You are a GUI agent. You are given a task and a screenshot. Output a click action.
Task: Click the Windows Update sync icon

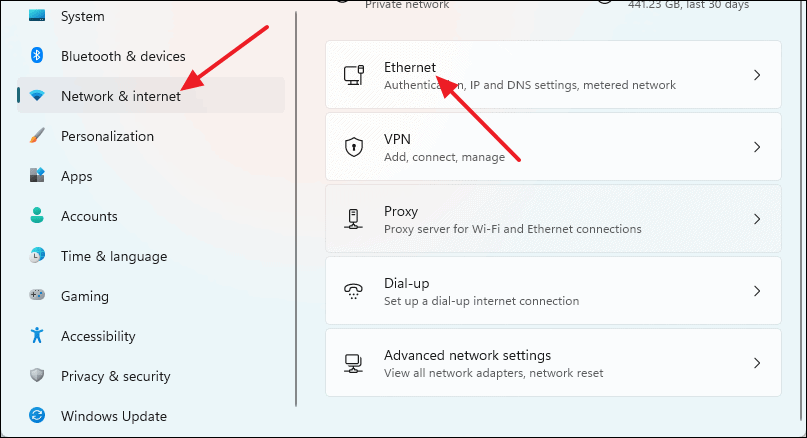[x=37, y=415]
